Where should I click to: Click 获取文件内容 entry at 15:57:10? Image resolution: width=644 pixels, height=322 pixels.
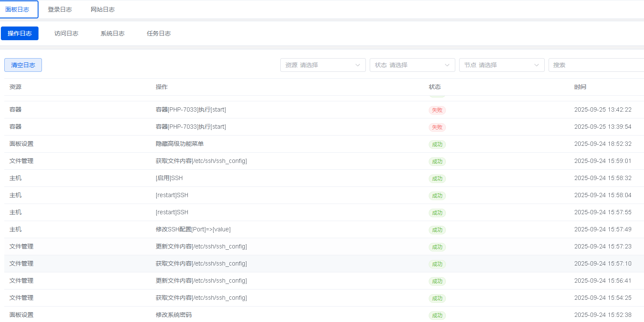tap(201, 263)
